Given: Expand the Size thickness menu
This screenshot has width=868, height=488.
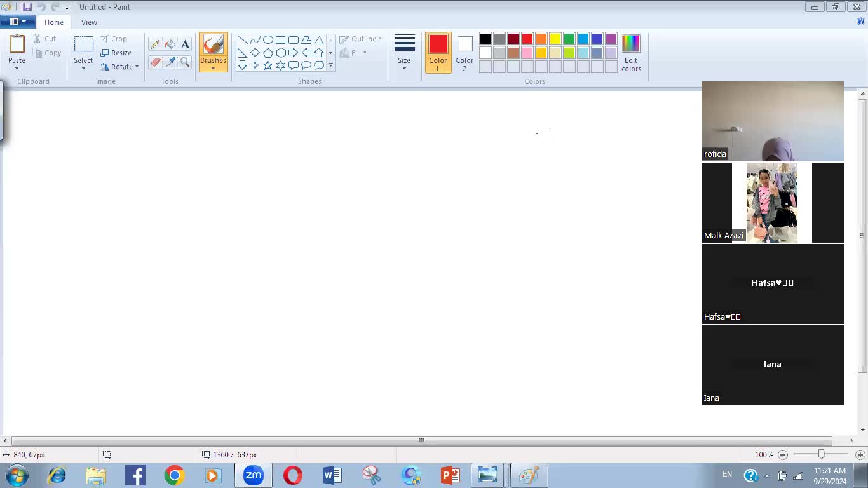Looking at the screenshot, I should pos(404,53).
